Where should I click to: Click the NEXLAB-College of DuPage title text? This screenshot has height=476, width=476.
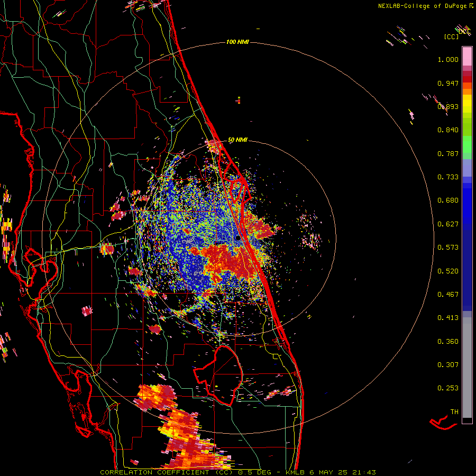pyautogui.click(x=425, y=6)
